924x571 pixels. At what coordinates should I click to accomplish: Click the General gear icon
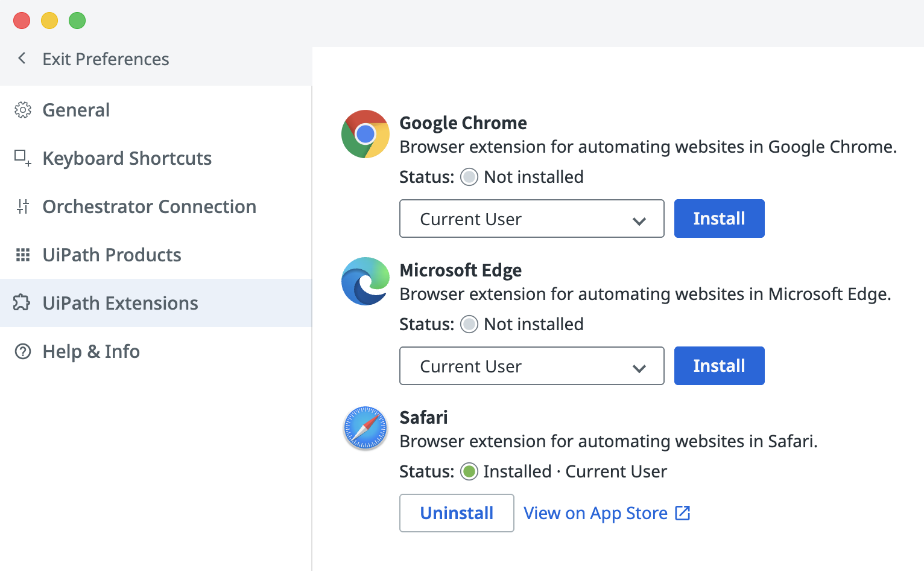[x=23, y=110]
